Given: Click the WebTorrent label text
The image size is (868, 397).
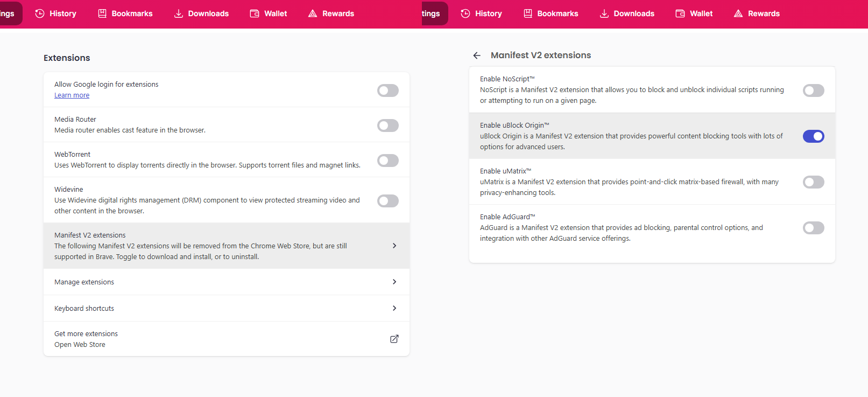Looking at the screenshot, I should (x=72, y=155).
